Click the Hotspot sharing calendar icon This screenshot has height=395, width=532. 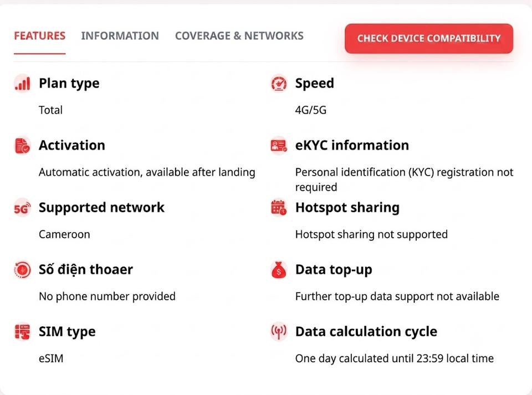tap(279, 208)
